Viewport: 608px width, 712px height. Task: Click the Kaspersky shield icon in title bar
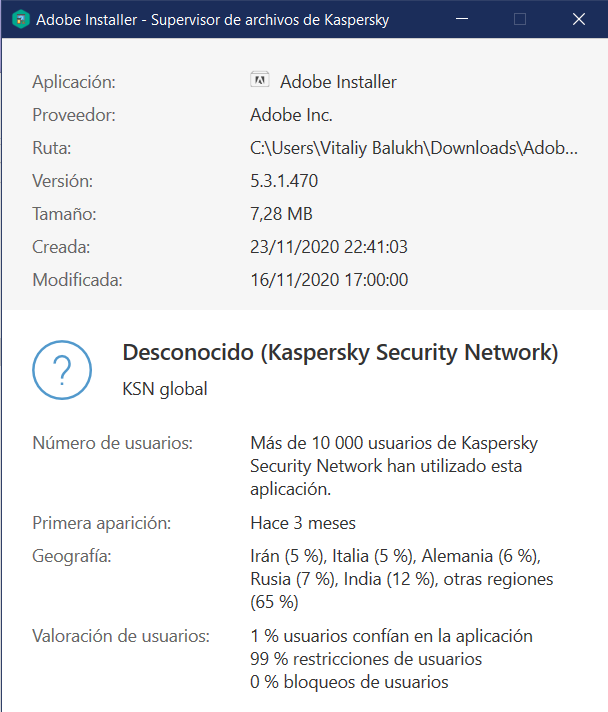pyautogui.click(x=18, y=19)
